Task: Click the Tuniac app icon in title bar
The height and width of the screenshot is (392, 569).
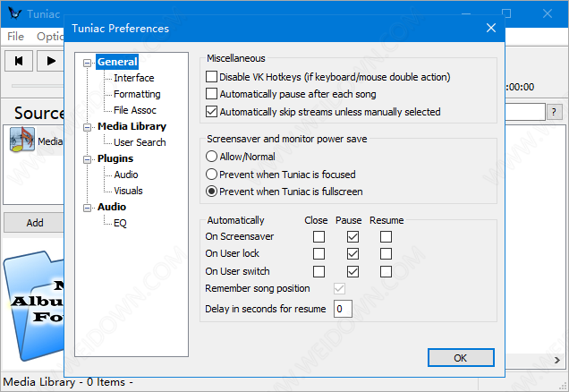Action: [12, 13]
